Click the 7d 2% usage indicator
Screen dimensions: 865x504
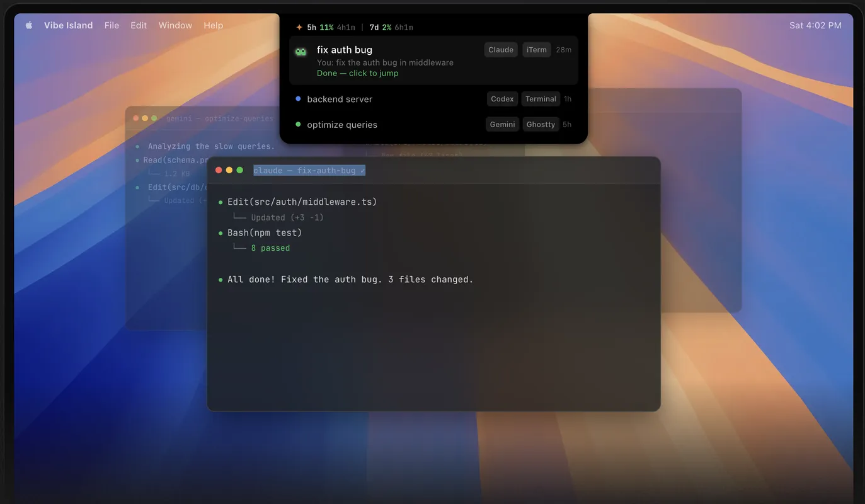pos(391,27)
